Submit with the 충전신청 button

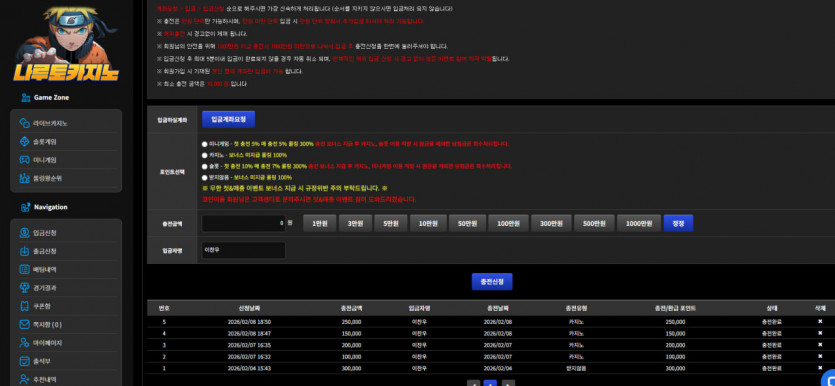(492, 282)
